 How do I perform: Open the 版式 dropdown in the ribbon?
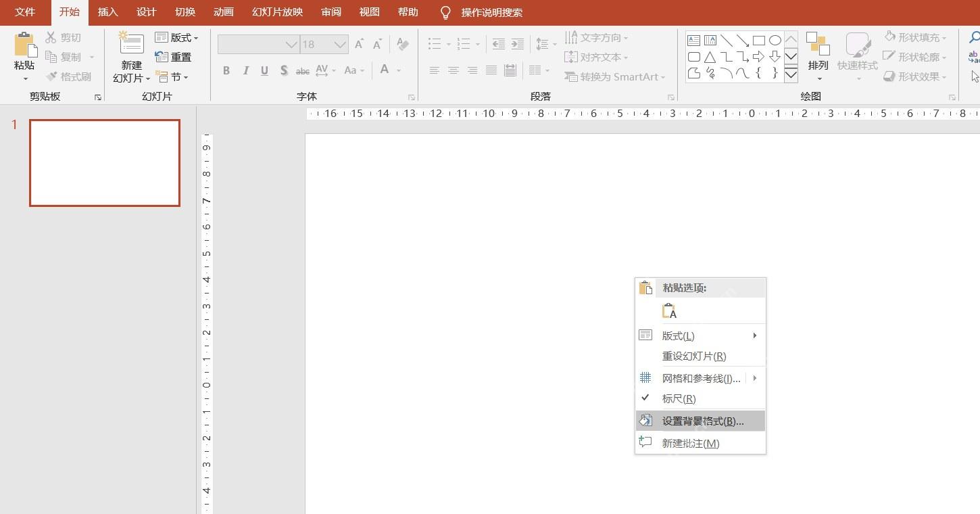point(177,38)
